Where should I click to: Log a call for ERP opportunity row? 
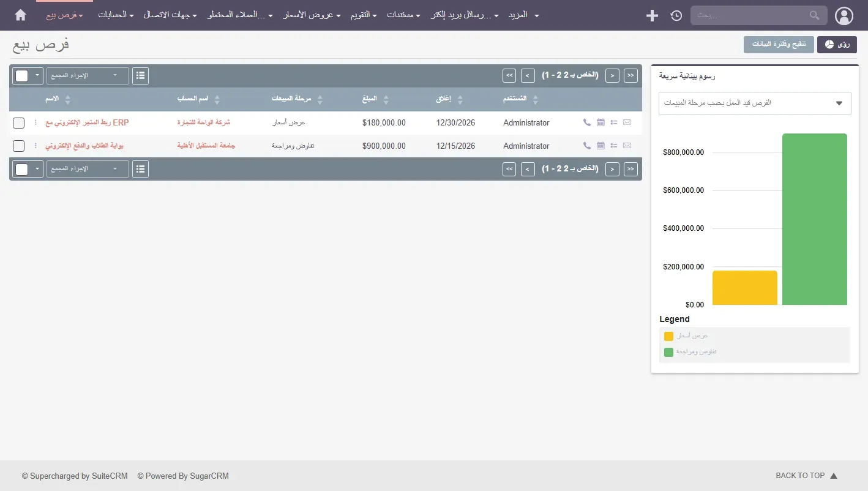[x=587, y=122]
